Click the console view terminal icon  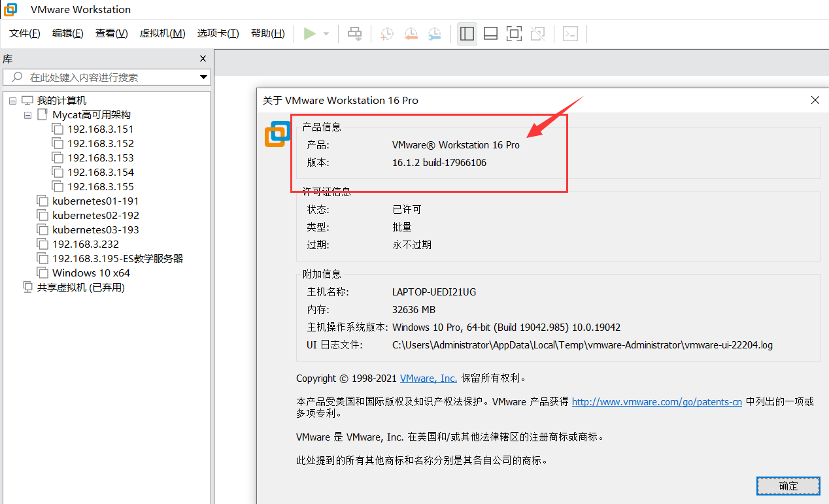pos(571,33)
